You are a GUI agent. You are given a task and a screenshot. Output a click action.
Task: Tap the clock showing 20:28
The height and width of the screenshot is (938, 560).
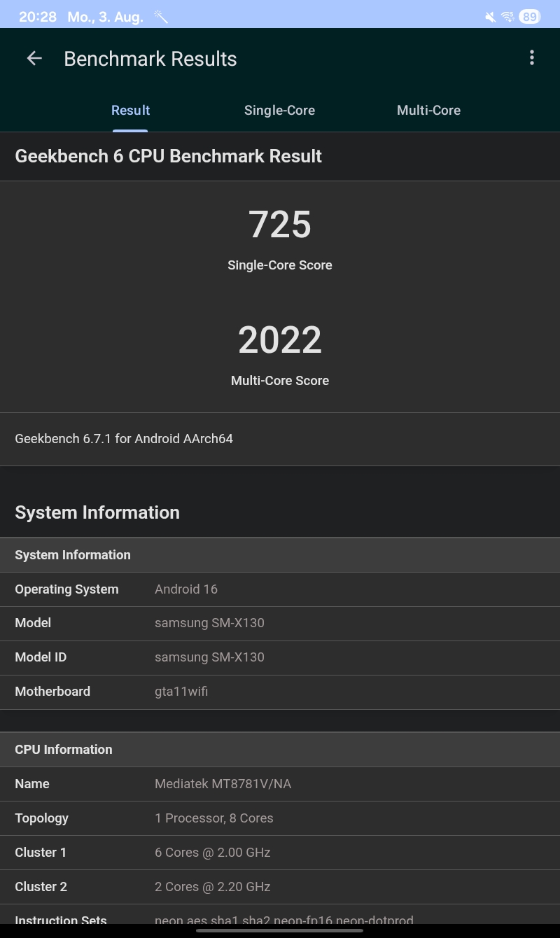click(x=38, y=17)
